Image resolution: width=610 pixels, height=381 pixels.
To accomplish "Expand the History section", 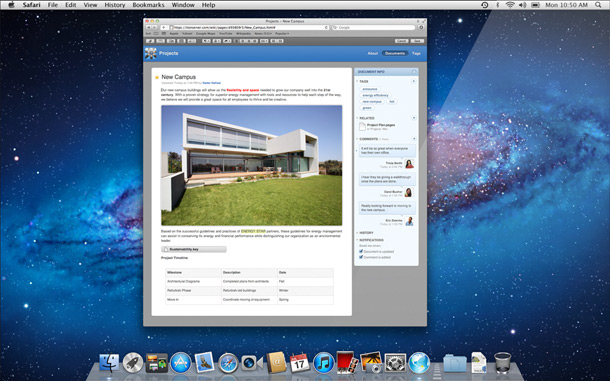I will tap(366, 233).
